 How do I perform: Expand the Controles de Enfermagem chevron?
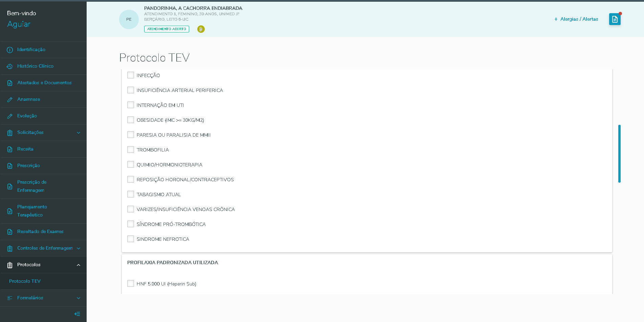79,248
